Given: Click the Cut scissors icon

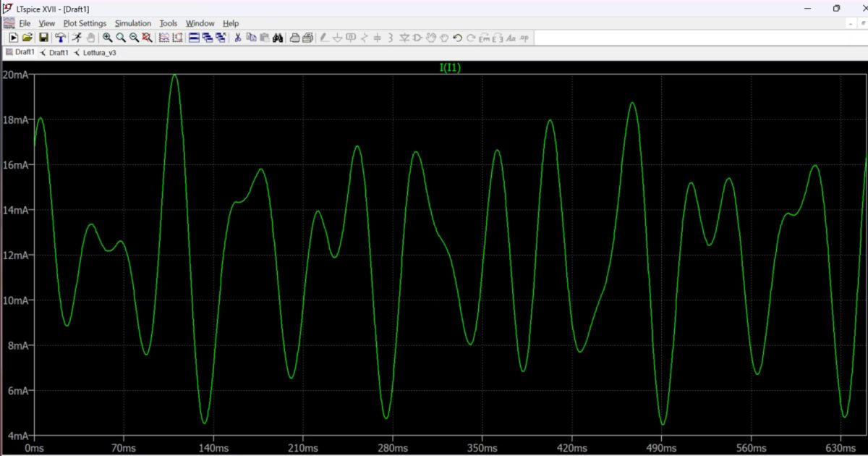Looking at the screenshot, I should [237, 37].
